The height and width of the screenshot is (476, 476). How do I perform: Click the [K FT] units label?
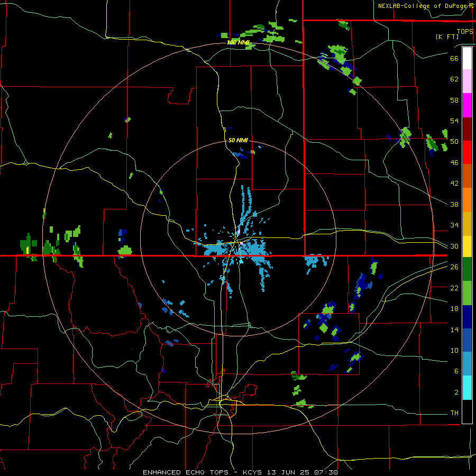447,36
